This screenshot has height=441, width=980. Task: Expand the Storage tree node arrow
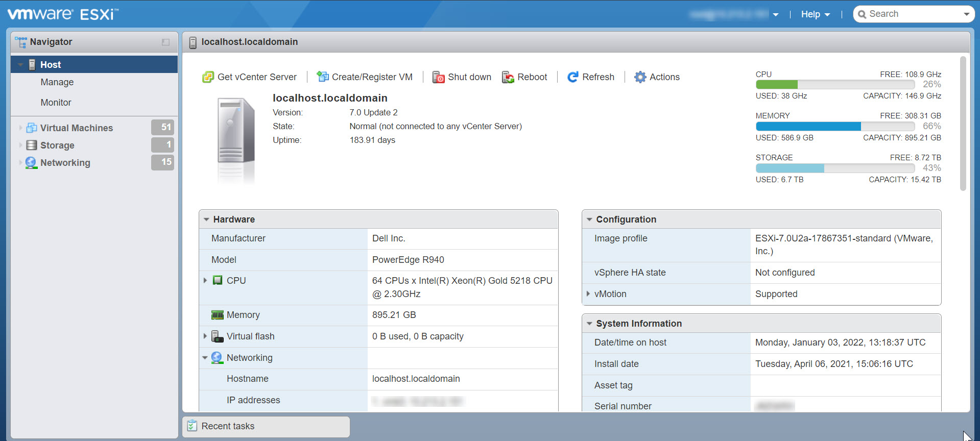pos(20,145)
